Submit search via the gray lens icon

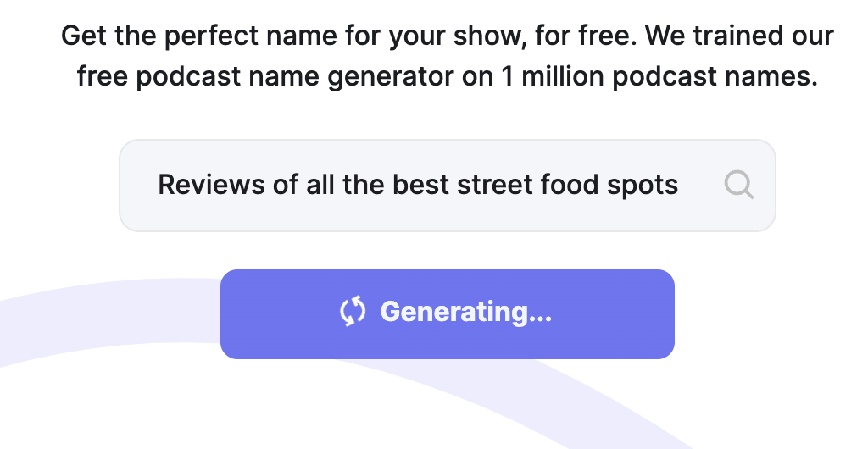tap(739, 185)
